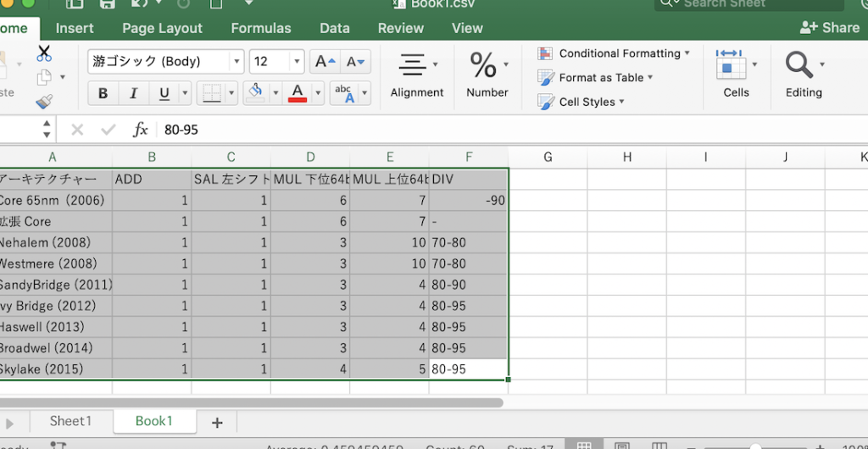
Task: Click the phonetic guide abc icon
Action: [x=344, y=93]
